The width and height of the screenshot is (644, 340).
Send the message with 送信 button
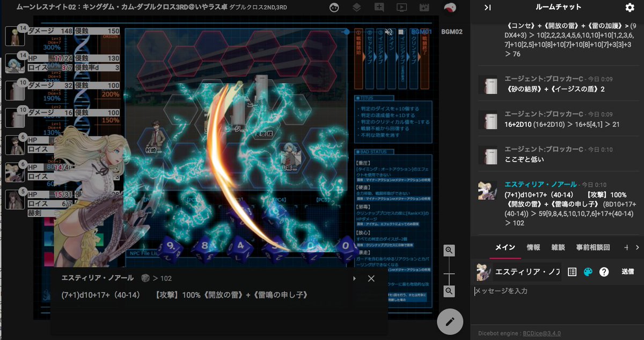pyautogui.click(x=627, y=272)
